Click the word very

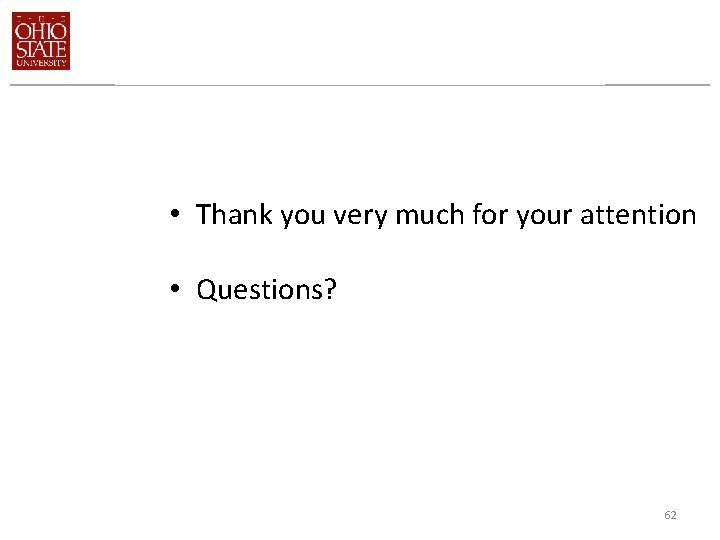360,217
